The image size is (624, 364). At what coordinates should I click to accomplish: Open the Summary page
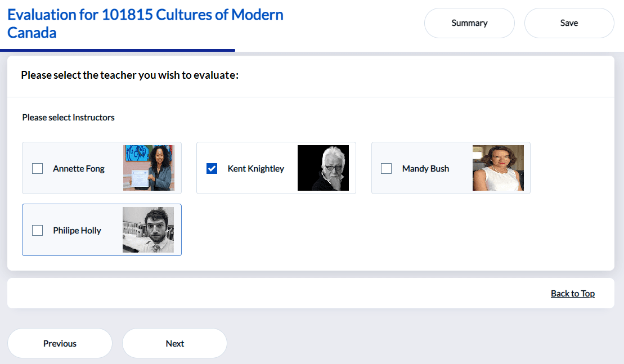point(469,23)
